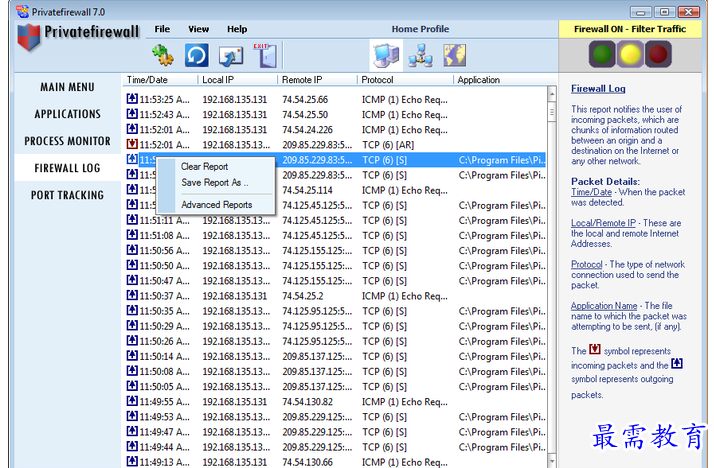Open the Help menu
The height and width of the screenshot is (468, 714).
[237, 29]
